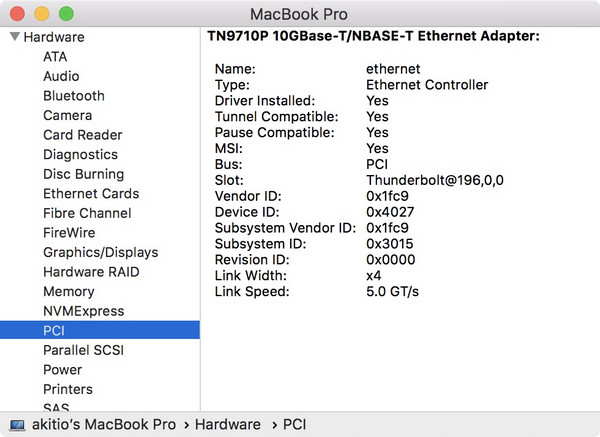Select Camera in the sidebar list

[67, 115]
